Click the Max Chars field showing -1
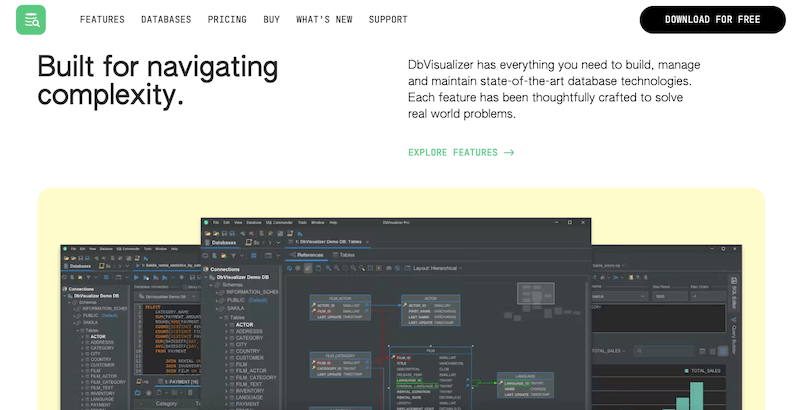The width and height of the screenshot is (800, 410). (708, 296)
